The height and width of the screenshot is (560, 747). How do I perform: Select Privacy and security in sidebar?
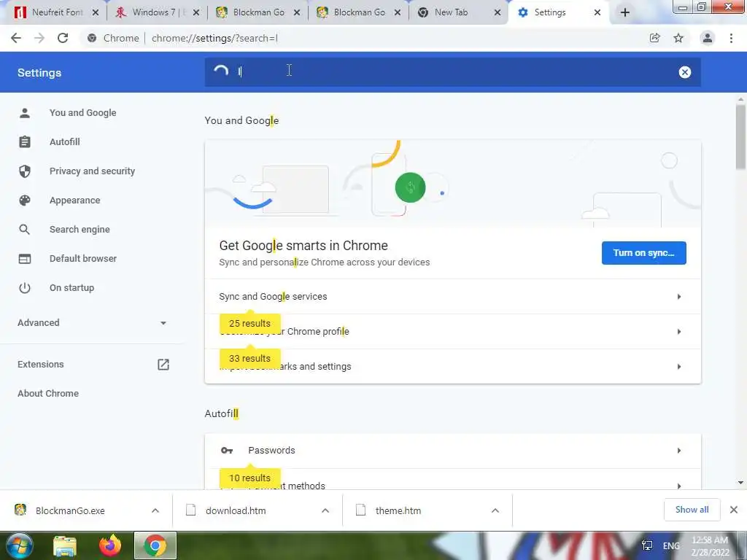(x=92, y=171)
